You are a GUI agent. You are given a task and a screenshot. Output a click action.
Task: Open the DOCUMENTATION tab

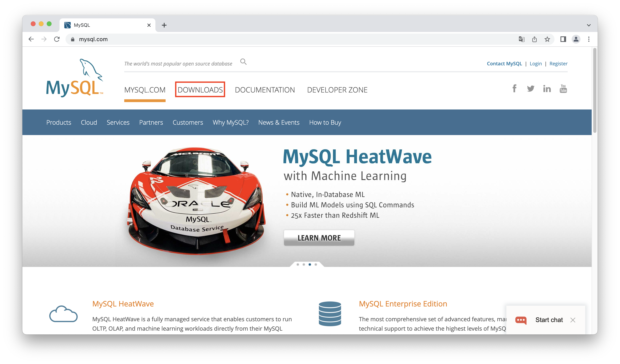265,90
